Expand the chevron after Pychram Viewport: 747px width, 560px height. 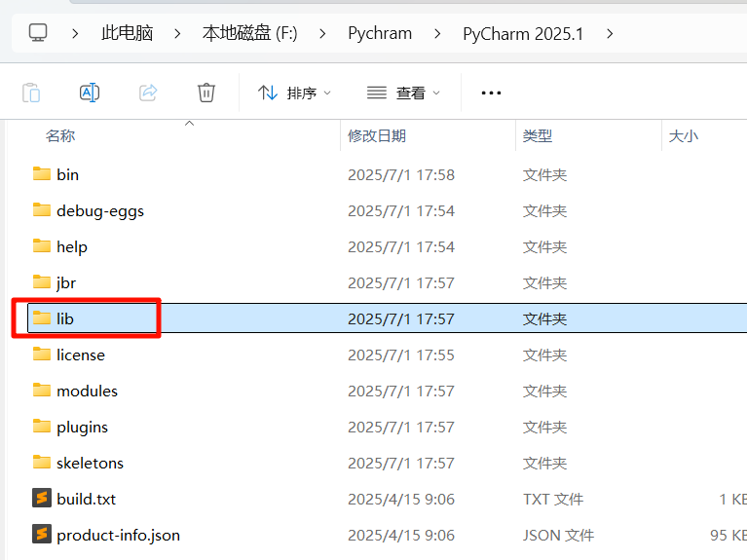pos(437,33)
